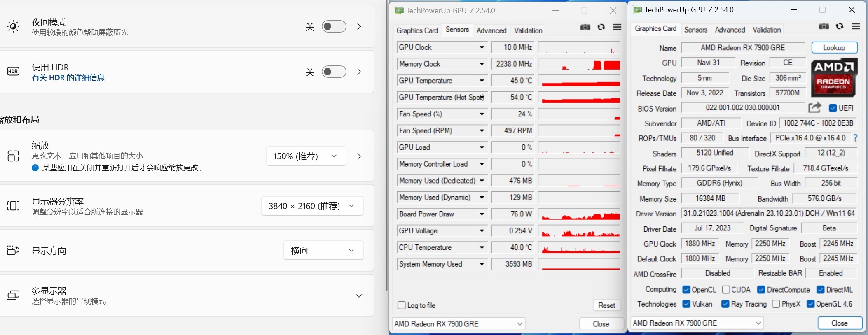This screenshot has width=868, height=335.
Task: Open the 150% scale dropdown
Action: pyautogui.click(x=306, y=156)
